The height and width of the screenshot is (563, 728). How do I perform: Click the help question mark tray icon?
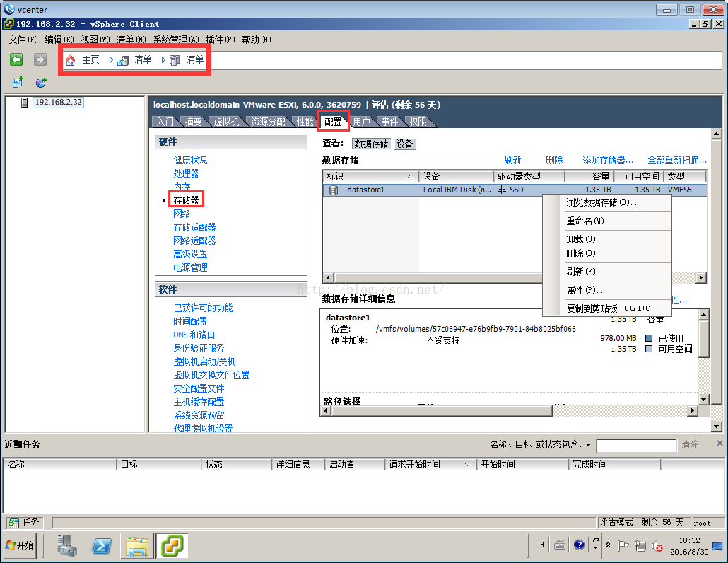pos(579,545)
